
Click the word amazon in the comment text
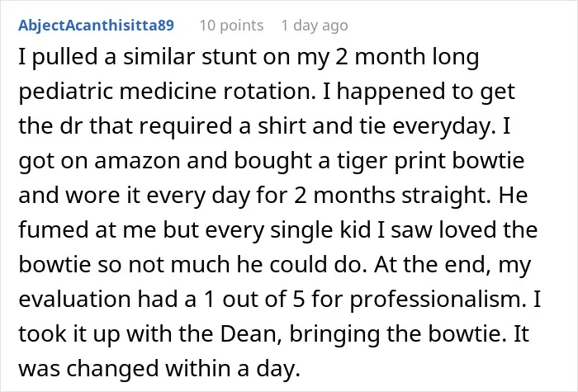[x=137, y=161]
